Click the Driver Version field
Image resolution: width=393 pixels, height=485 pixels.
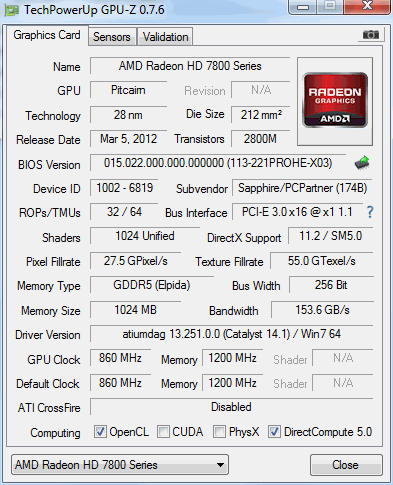232,334
